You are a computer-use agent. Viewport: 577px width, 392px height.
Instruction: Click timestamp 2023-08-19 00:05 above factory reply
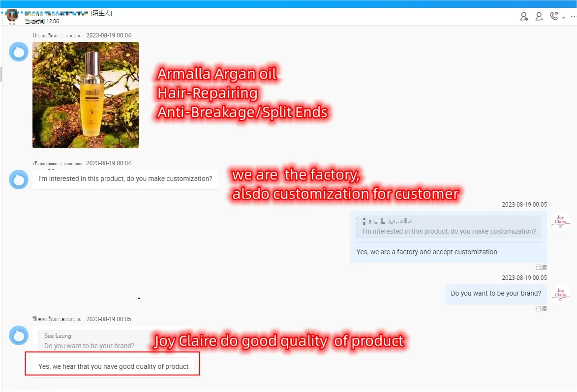click(524, 204)
